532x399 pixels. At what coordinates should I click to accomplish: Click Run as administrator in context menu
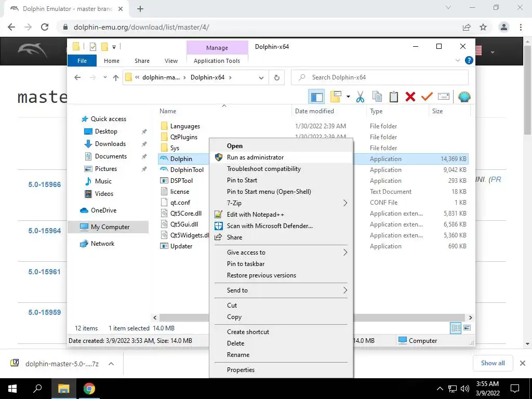282,157
